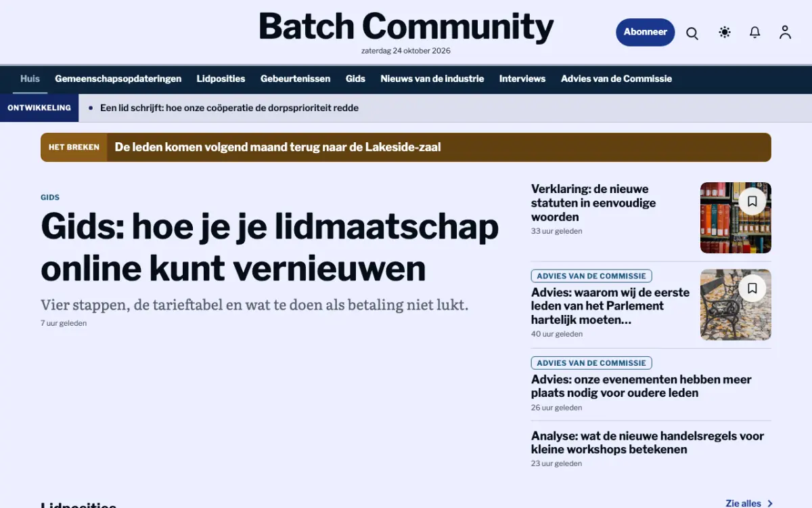Open the user account icon

(x=785, y=33)
